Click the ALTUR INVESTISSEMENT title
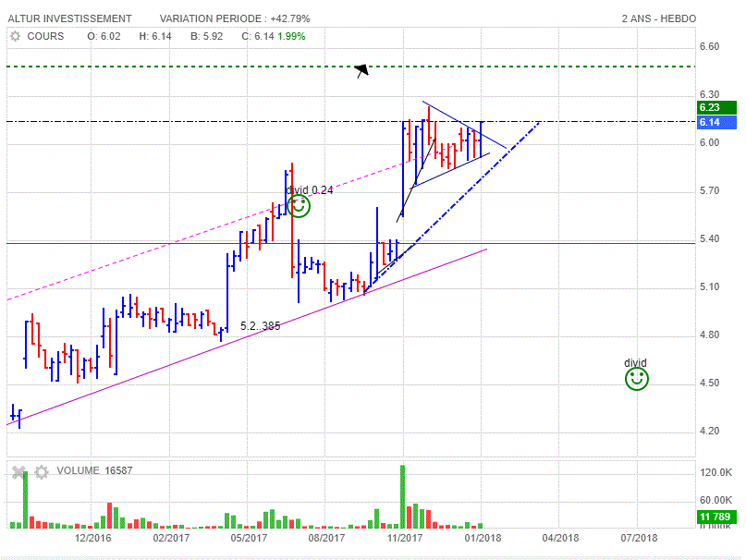Viewport: 746px width, 560px height. point(69,18)
